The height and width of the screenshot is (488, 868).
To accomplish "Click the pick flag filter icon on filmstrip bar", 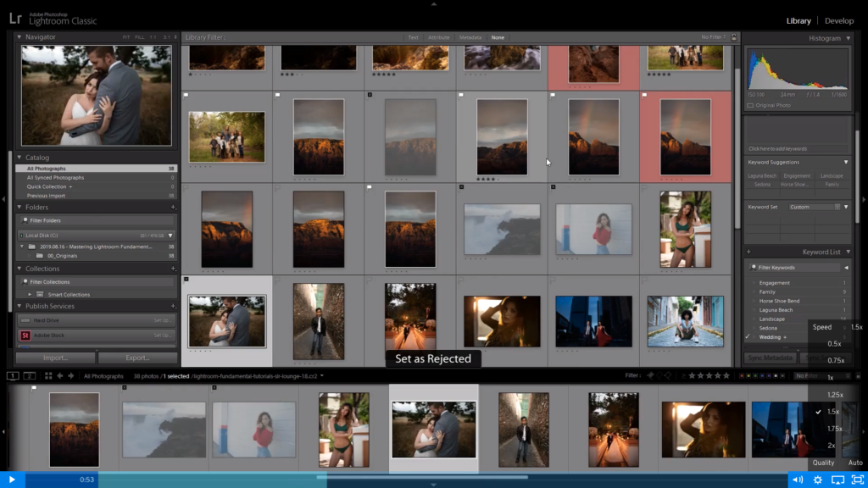I will pos(649,374).
